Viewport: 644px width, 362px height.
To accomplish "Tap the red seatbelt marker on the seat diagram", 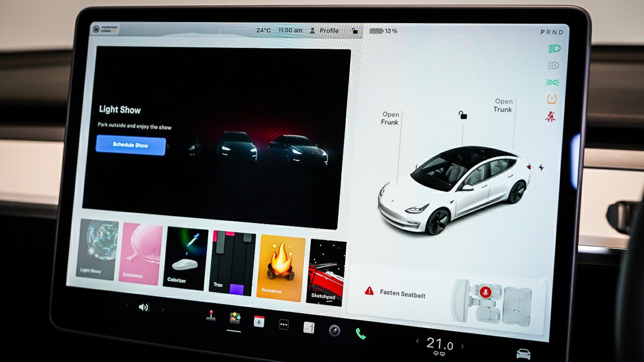I will [486, 292].
